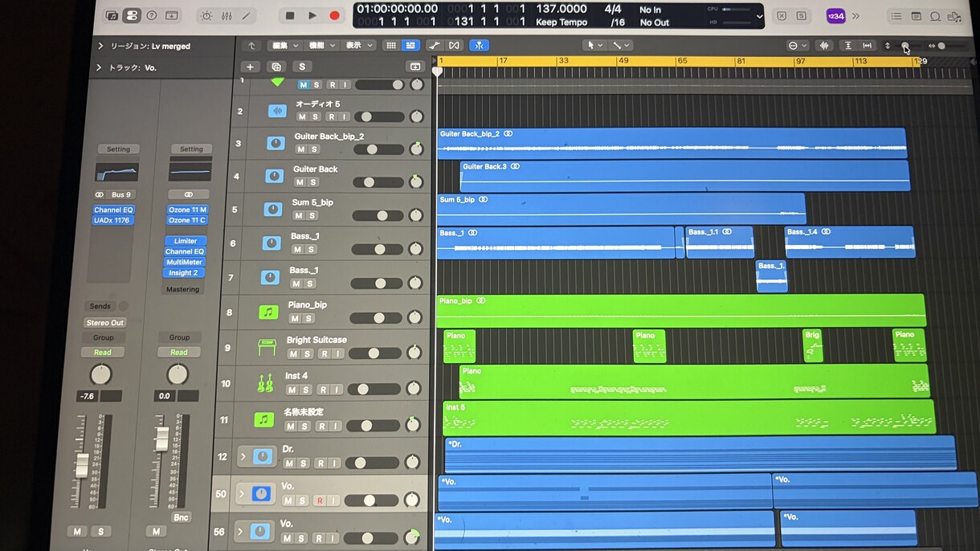Solo the Guiter Back track

click(313, 182)
